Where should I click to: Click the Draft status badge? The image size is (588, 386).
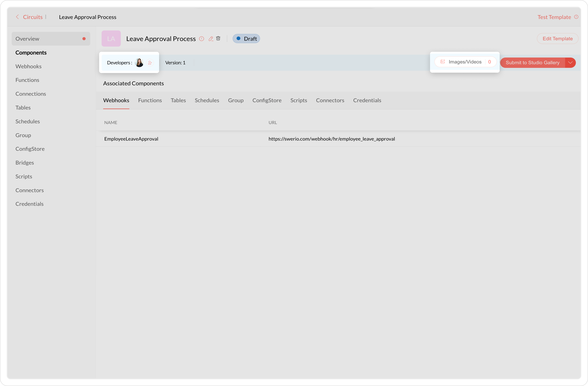(x=246, y=39)
